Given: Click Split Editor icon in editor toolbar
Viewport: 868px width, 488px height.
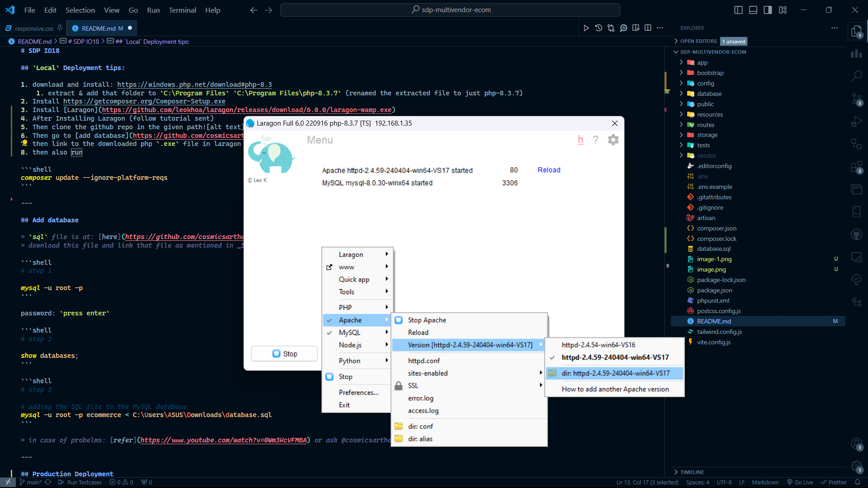Looking at the screenshot, I should pos(648,28).
